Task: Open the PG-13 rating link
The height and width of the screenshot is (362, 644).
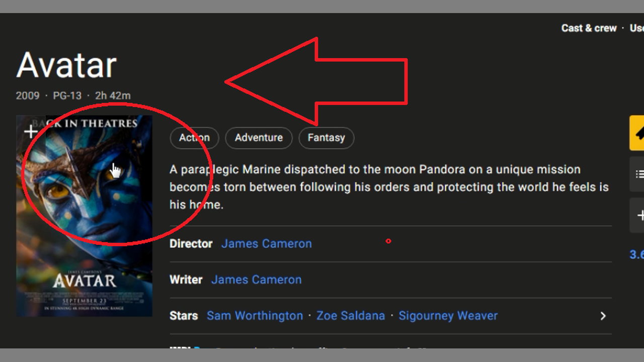Action: [x=67, y=96]
